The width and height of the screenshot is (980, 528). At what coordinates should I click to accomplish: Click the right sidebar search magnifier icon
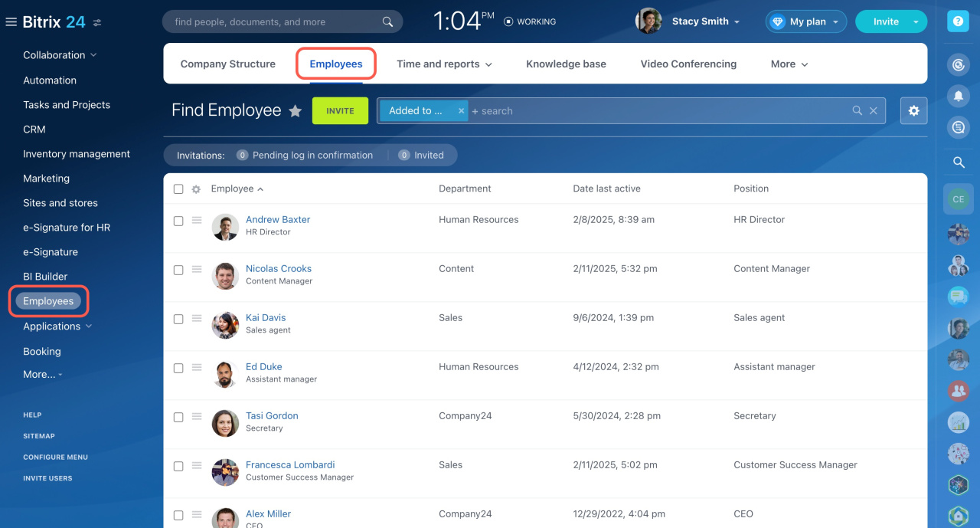(x=958, y=162)
